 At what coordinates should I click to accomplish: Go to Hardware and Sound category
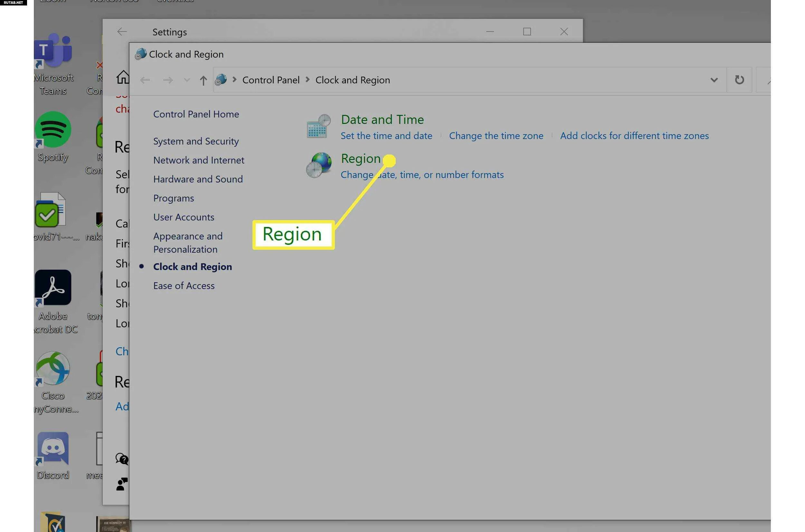coord(198,179)
